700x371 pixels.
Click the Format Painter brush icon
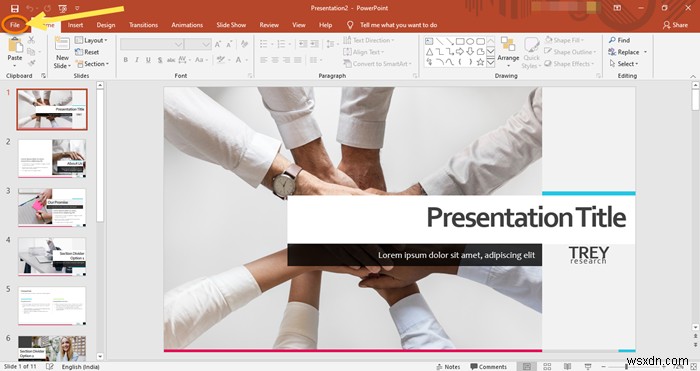(31, 64)
